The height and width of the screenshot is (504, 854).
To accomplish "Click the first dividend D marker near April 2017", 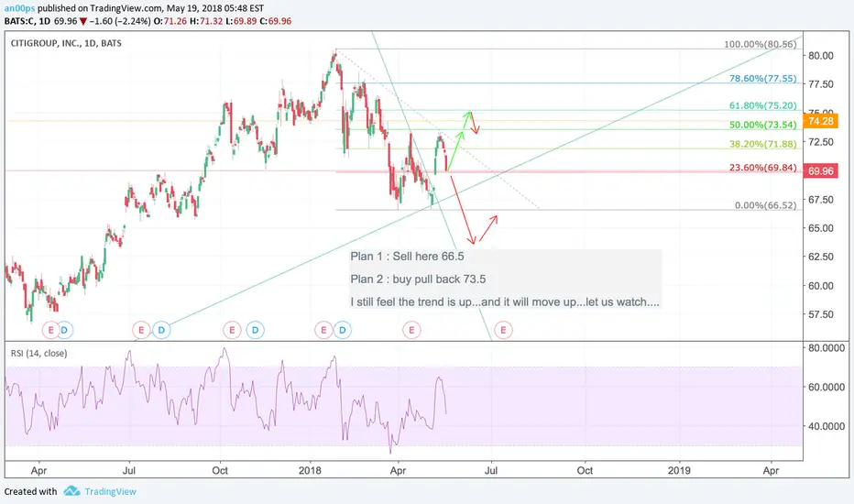I will coord(64,330).
